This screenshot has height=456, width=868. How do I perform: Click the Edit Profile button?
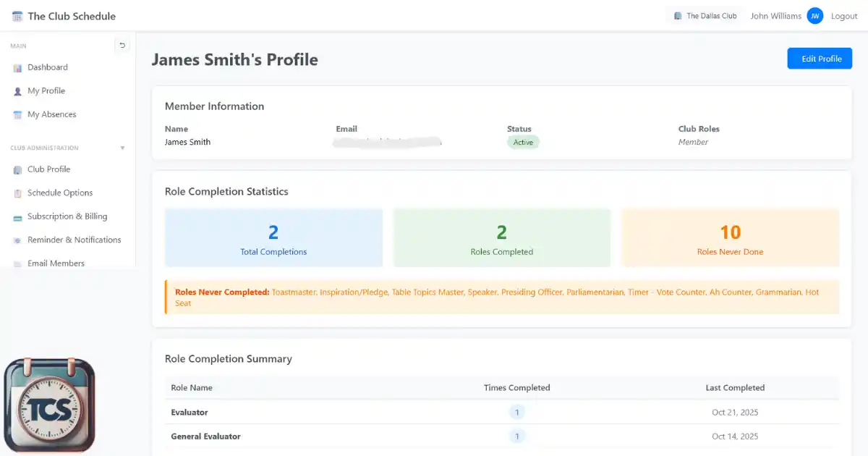pyautogui.click(x=820, y=59)
